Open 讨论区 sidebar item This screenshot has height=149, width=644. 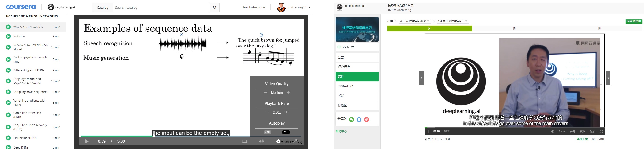pos(357,106)
